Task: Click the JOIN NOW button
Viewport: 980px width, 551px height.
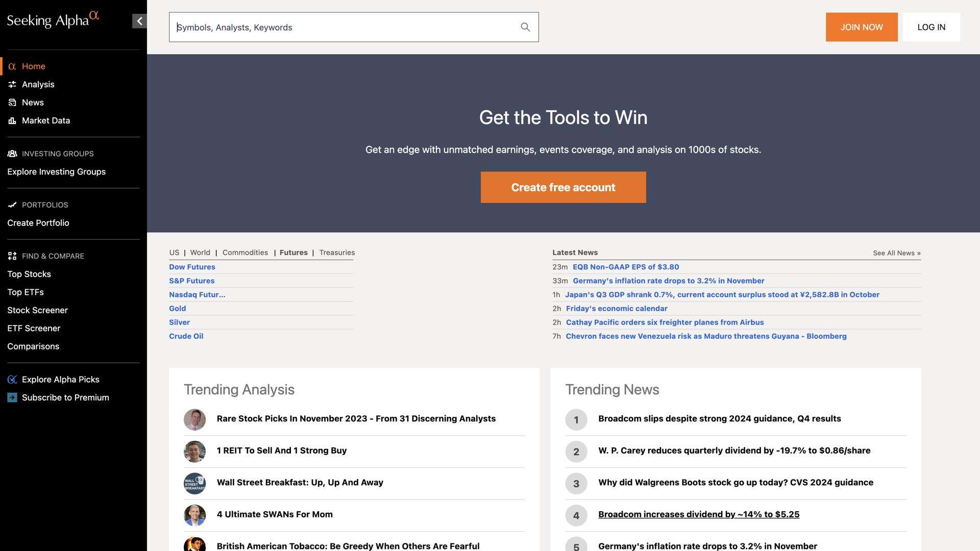Action: tap(862, 27)
